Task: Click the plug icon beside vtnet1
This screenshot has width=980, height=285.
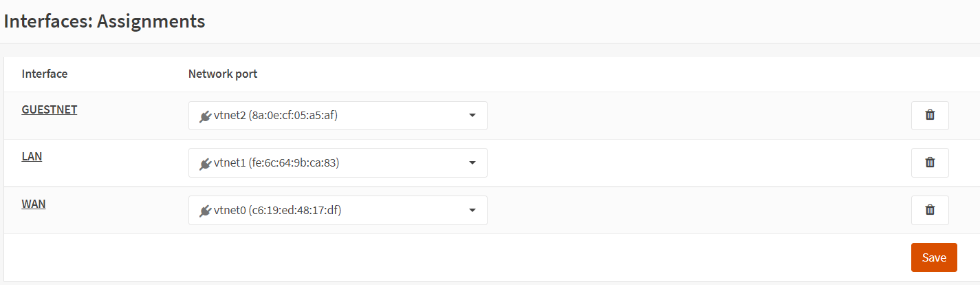Action: point(205,163)
